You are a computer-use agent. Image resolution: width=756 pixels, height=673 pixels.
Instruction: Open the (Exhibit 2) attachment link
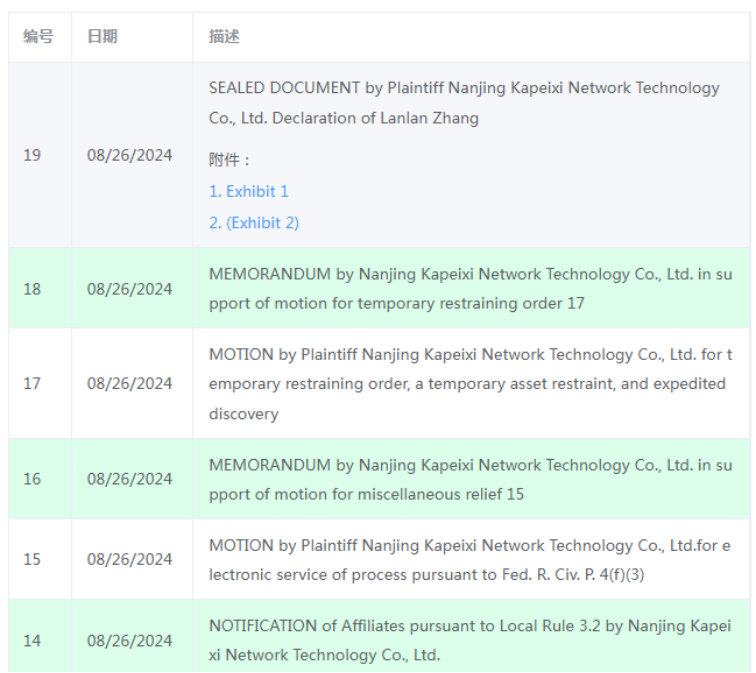pos(254,223)
